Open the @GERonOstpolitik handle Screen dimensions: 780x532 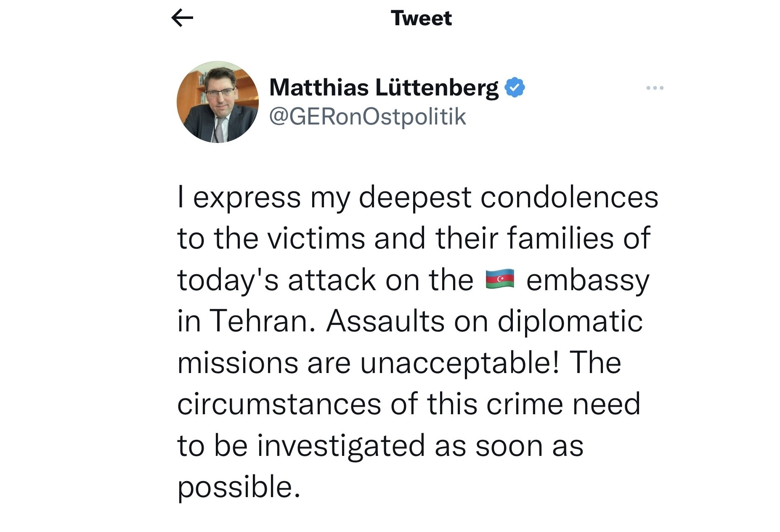pyautogui.click(x=367, y=116)
